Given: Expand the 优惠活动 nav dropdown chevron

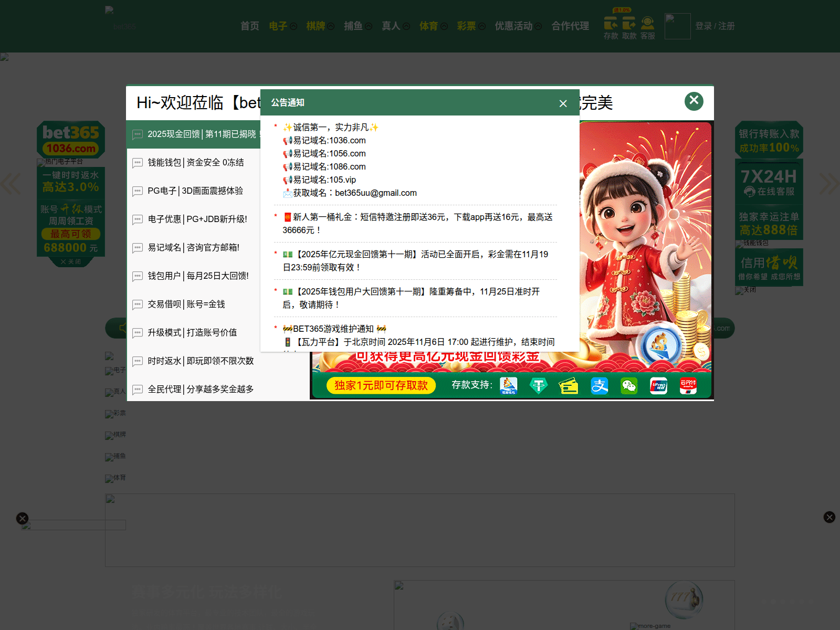Looking at the screenshot, I should (538, 26).
